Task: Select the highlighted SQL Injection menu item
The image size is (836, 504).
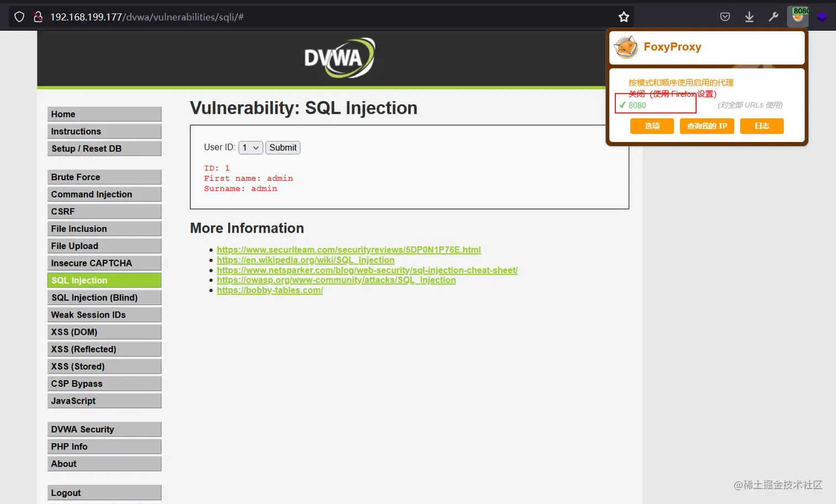Action: coord(104,280)
